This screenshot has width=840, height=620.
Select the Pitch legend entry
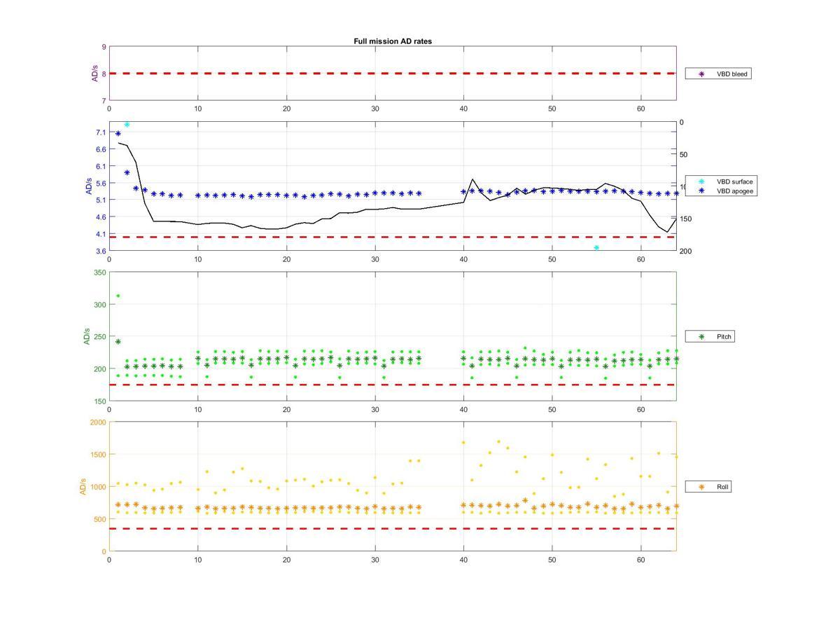[711, 337]
